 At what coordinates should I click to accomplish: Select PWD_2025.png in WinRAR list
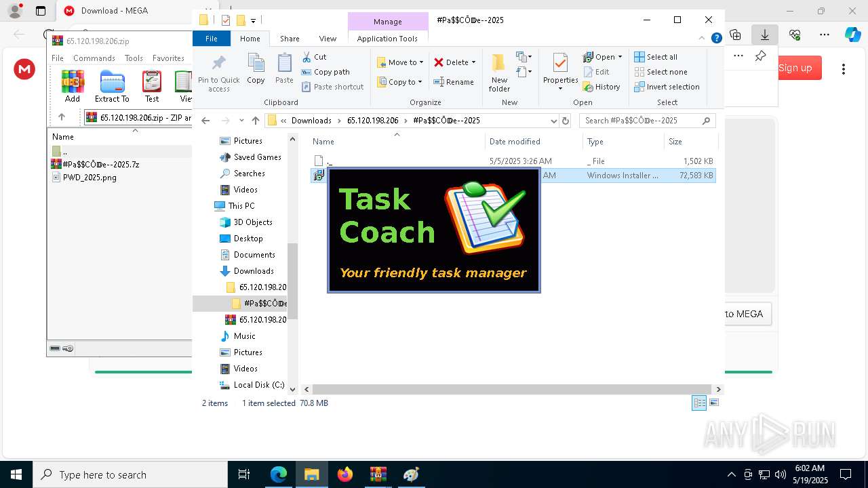(84, 178)
